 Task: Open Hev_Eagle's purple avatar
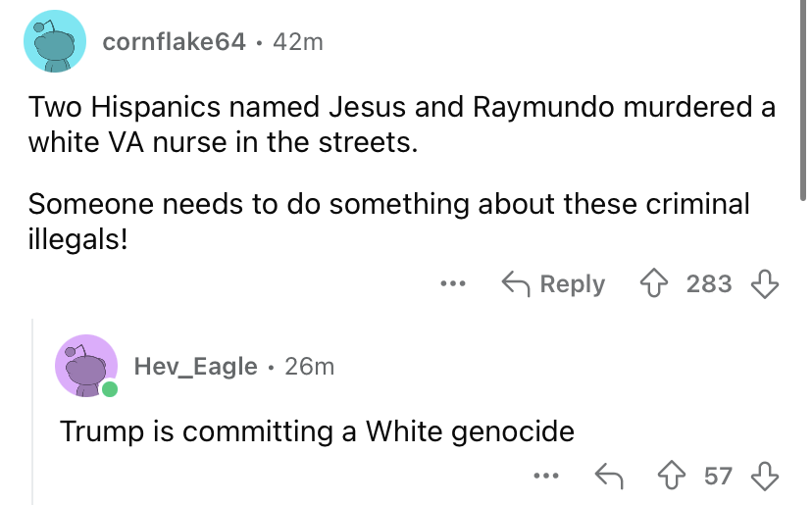tap(85, 366)
